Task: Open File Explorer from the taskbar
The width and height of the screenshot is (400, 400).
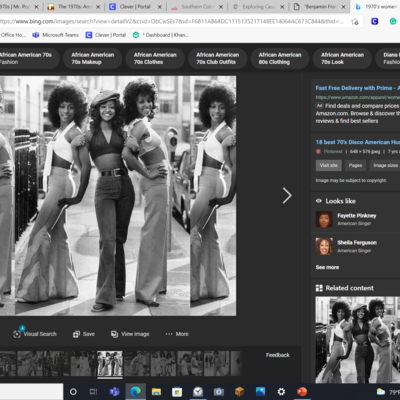Action: (x=156, y=392)
